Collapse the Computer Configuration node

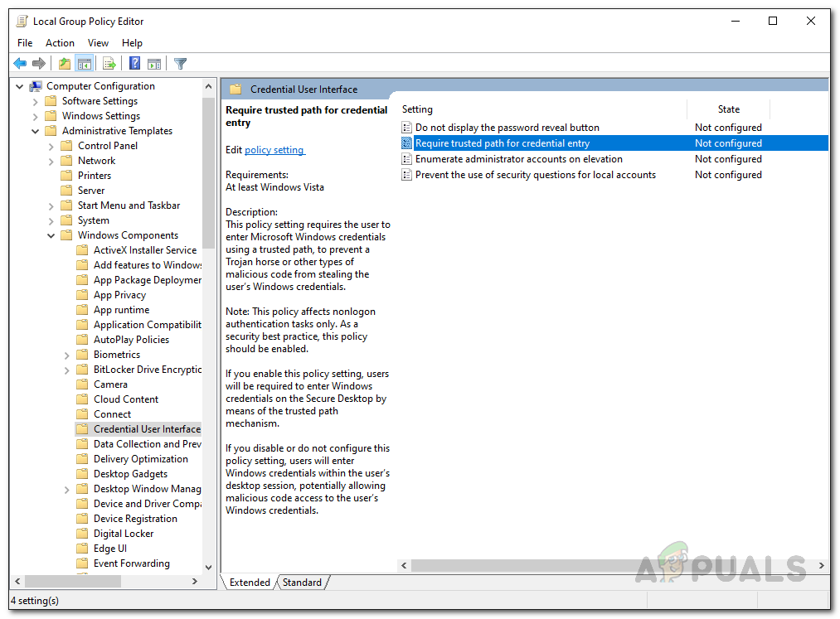point(20,86)
